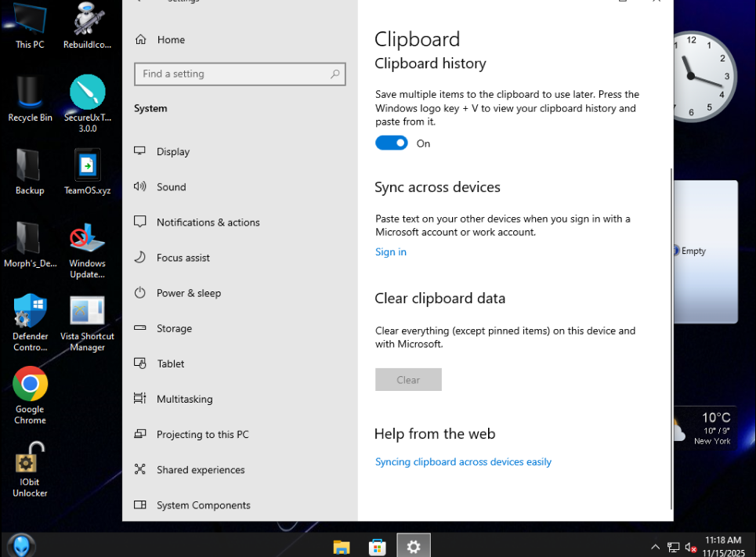Toggle the Clipboard history switch off

(x=391, y=143)
